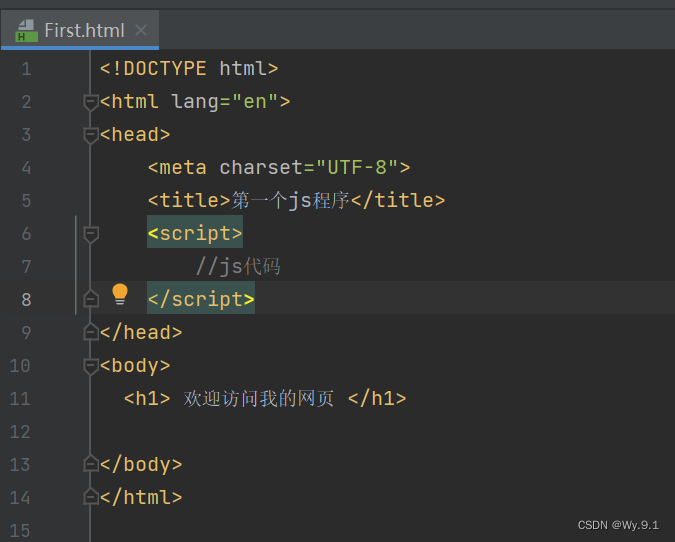Click the title text 第一个js程序
Viewport: 675px width, 542px height.
tap(291, 201)
